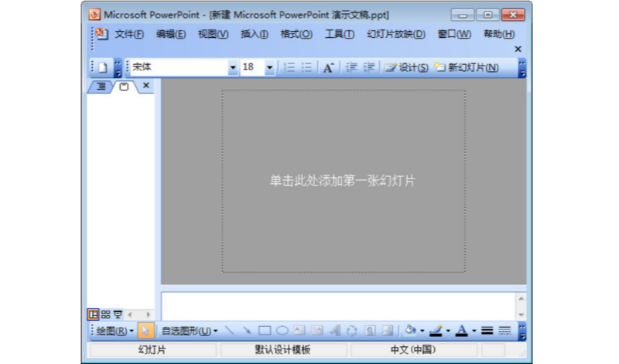Click the PowerPoint document control icon
The height and width of the screenshot is (364, 619).
point(101,33)
